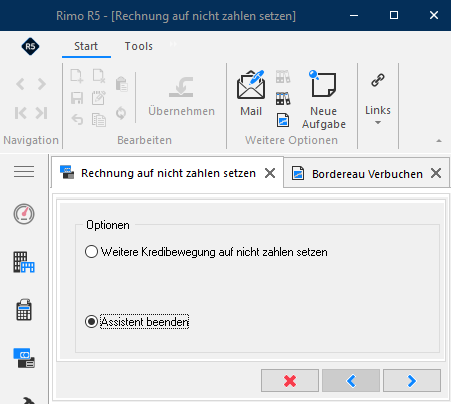Open the dashboard gauge sidebar icon
The height and width of the screenshot is (404, 451).
(x=24, y=214)
